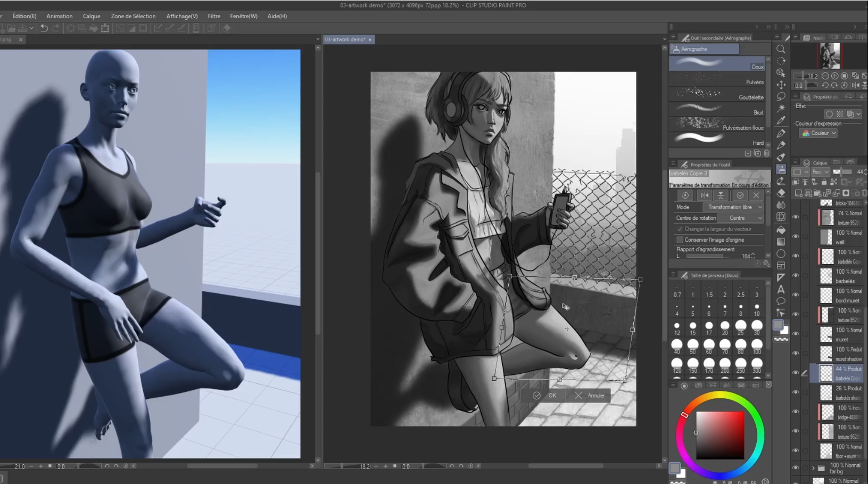
Task: Create new layer folder icon
Action: 817,193
